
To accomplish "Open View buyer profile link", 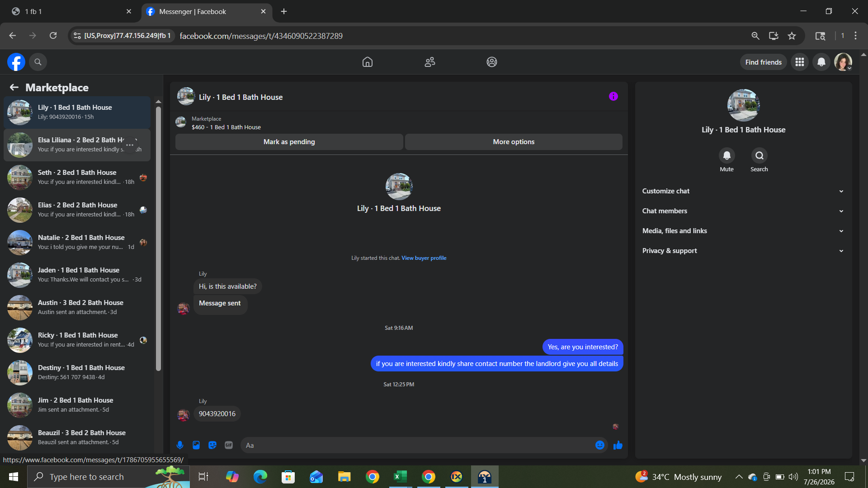I will point(424,258).
